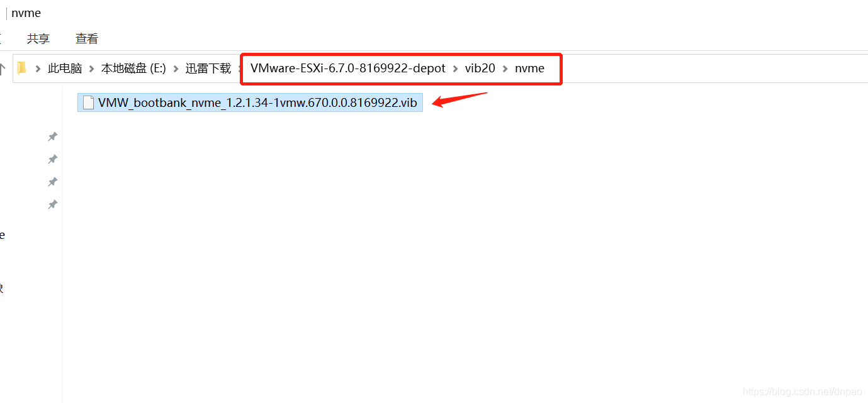This screenshot has width=868, height=403.
Task: Expand the chevron after VMware-ESXi-6.7.0-8169922-depot
Action: tap(455, 69)
